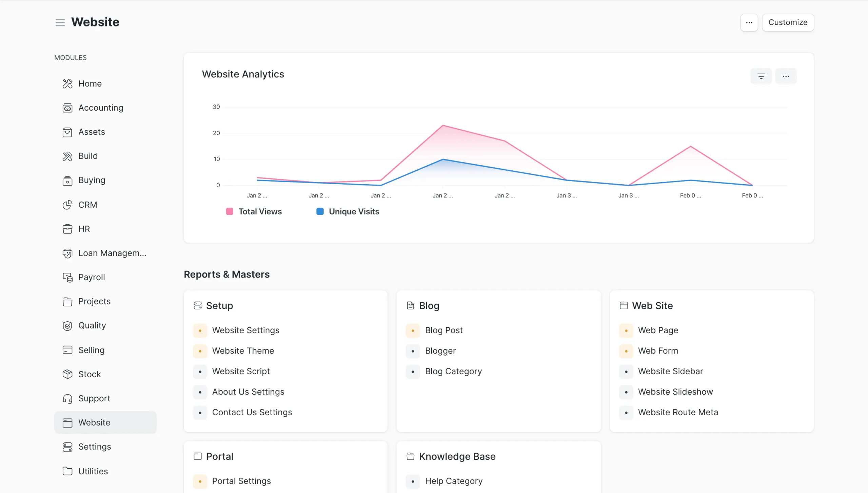Image resolution: width=868 pixels, height=493 pixels.
Task: Click the Website Slideshow link
Action: 675,392
